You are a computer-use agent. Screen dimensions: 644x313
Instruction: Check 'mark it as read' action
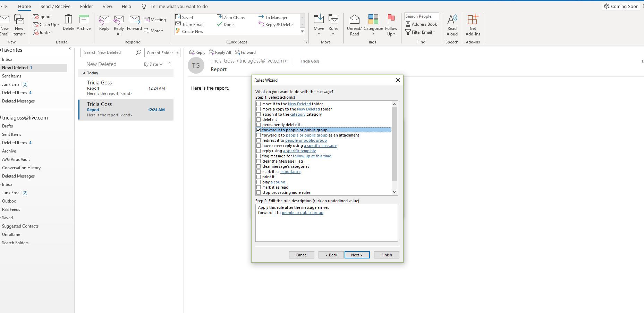[259, 187]
